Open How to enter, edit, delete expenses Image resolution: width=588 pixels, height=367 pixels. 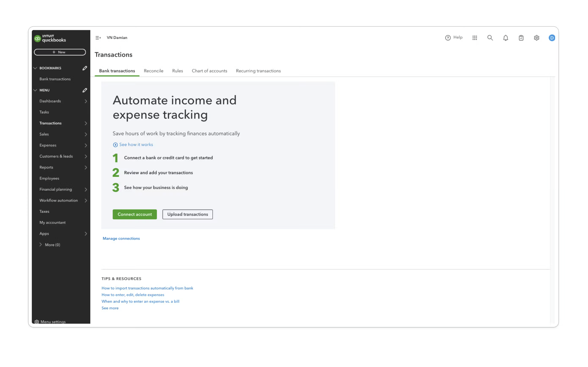133,295
